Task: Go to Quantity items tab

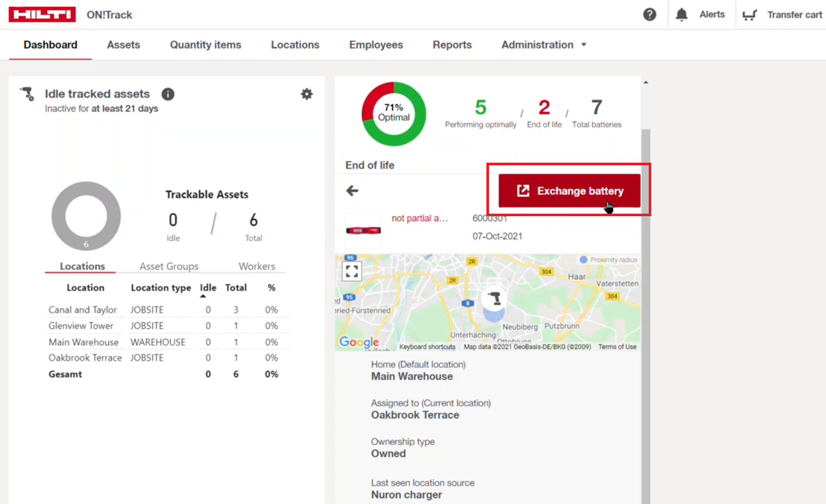Action: click(206, 45)
